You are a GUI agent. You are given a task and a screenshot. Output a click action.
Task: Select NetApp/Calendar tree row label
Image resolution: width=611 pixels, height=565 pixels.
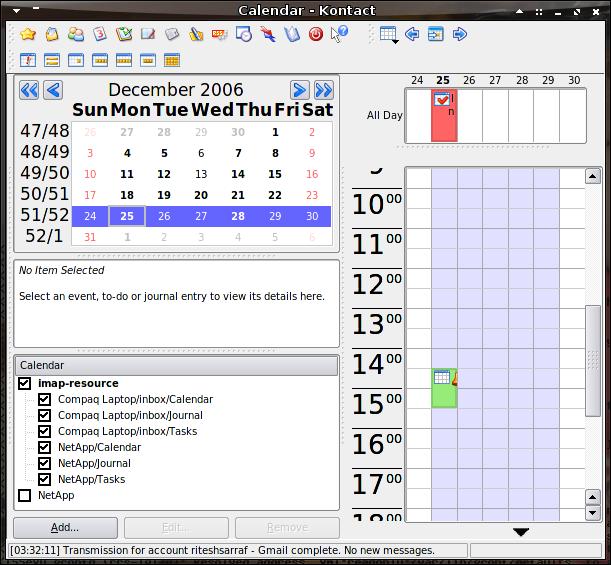tap(99, 447)
